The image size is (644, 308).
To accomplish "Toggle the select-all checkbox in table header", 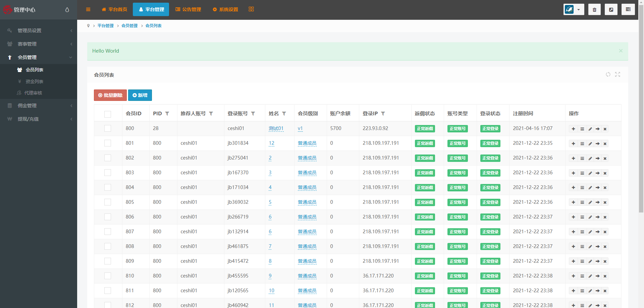I will 108,114.
